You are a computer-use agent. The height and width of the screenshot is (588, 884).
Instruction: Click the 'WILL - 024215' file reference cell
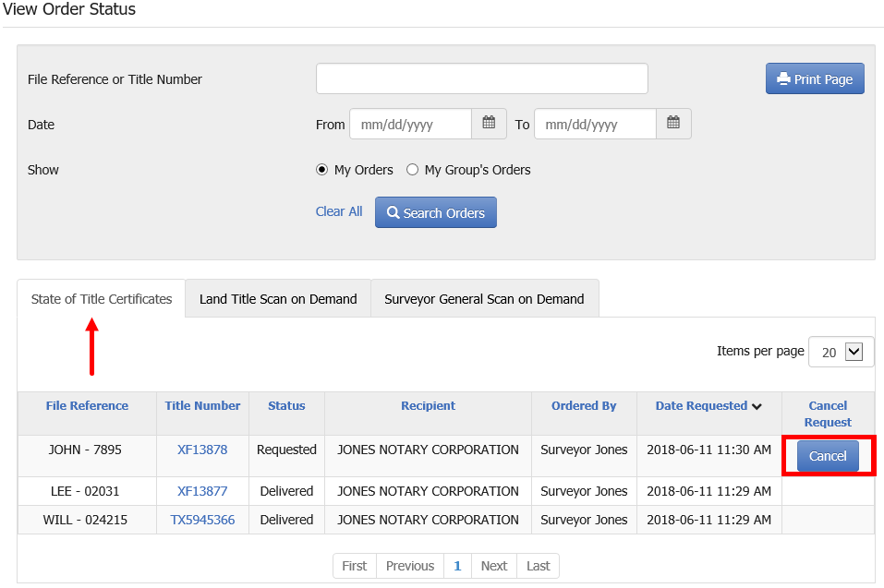[85, 520]
